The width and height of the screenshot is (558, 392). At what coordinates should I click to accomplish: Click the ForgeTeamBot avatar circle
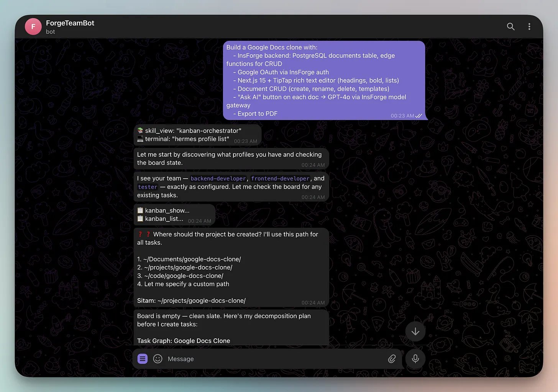[33, 26]
